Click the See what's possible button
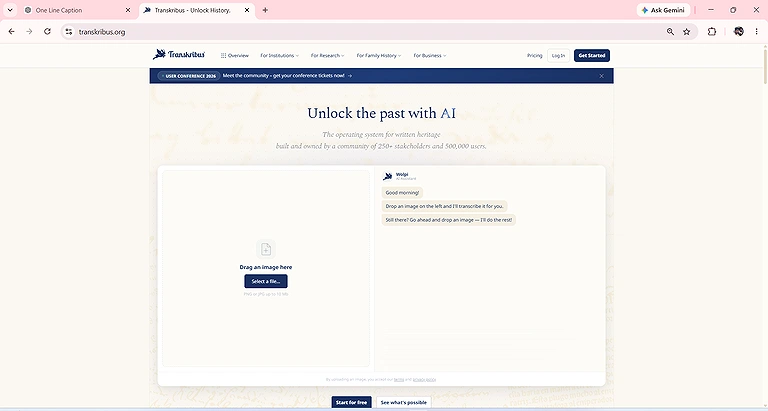768x411 pixels. (404, 402)
